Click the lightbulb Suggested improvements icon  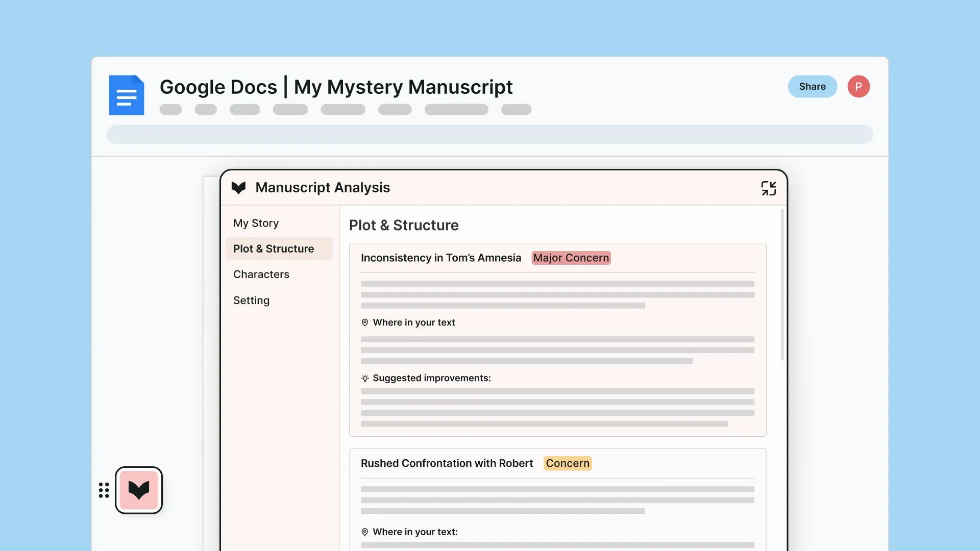pyautogui.click(x=365, y=379)
